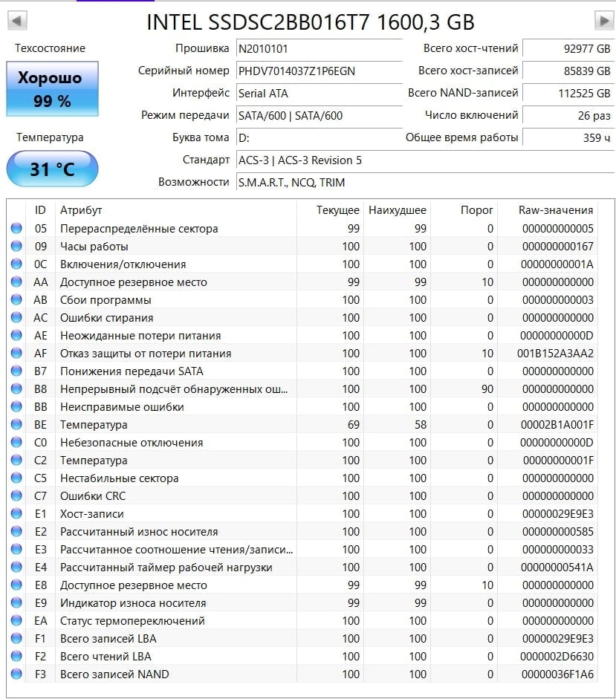Select the Часы работы attribute text

point(94,247)
